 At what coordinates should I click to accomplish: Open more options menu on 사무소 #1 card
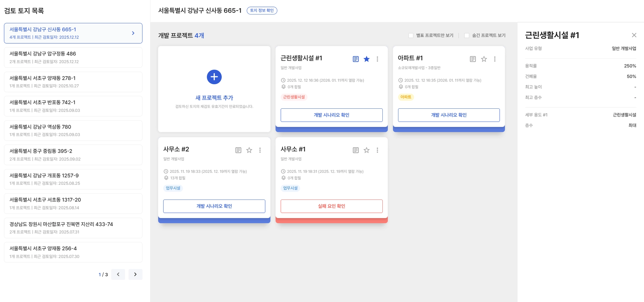click(377, 150)
